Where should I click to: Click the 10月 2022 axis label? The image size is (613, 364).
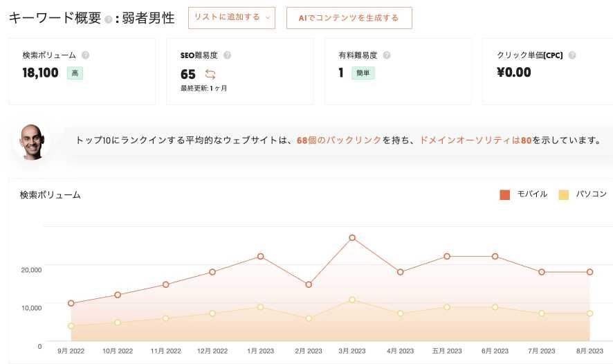click(118, 351)
